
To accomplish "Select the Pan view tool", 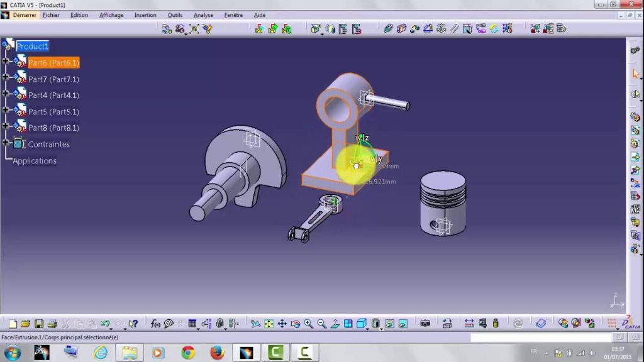I will click(x=282, y=324).
